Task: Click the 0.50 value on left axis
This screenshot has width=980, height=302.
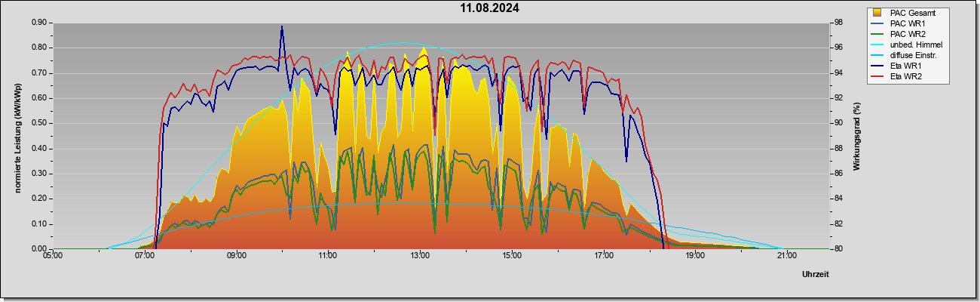Action: click(x=40, y=123)
